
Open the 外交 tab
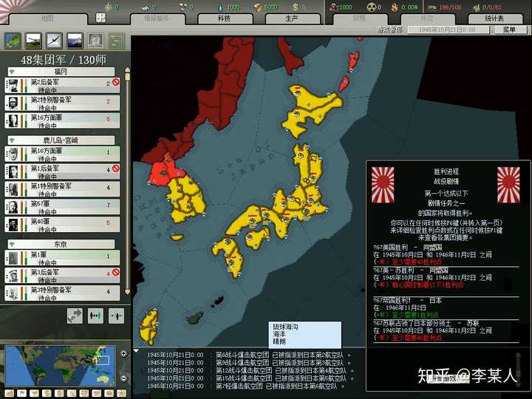(x=427, y=18)
